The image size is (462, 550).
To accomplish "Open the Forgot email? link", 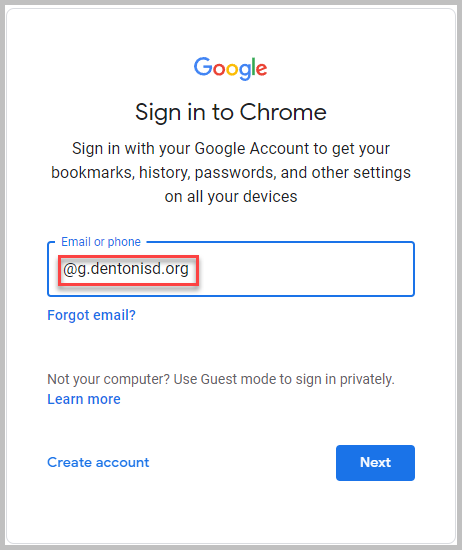I will [x=92, y=315].
